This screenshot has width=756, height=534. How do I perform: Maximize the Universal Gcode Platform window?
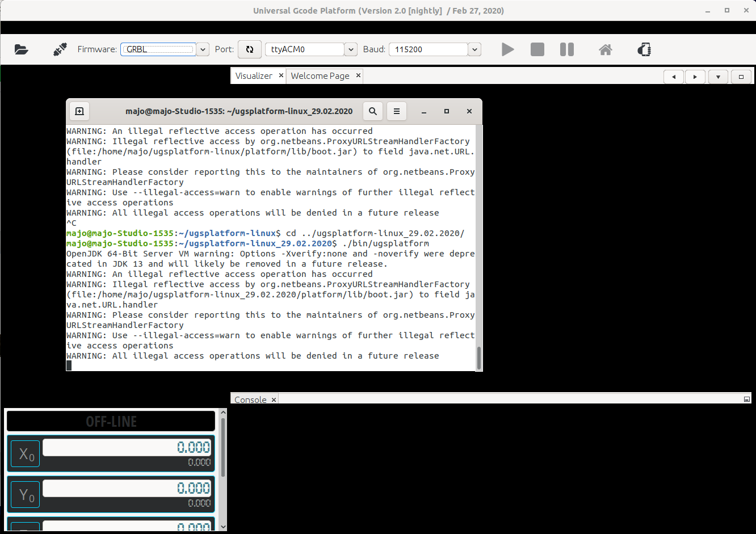[727, 10]
